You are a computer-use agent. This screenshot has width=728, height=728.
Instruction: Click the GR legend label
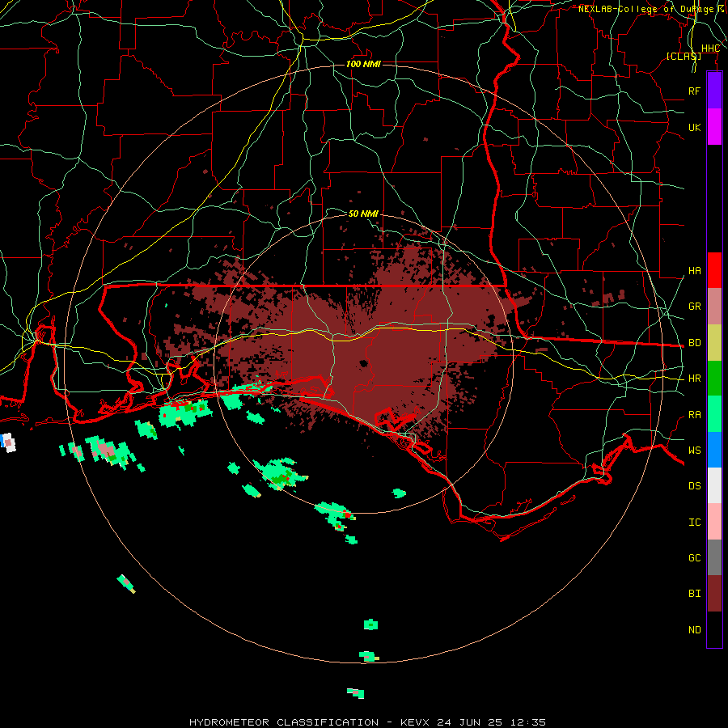tap(694, 307)
